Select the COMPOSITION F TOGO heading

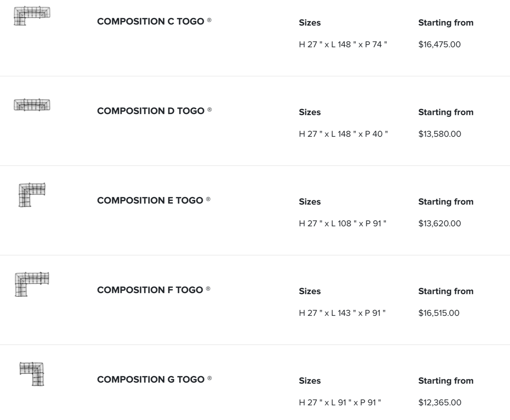[150, 290]
